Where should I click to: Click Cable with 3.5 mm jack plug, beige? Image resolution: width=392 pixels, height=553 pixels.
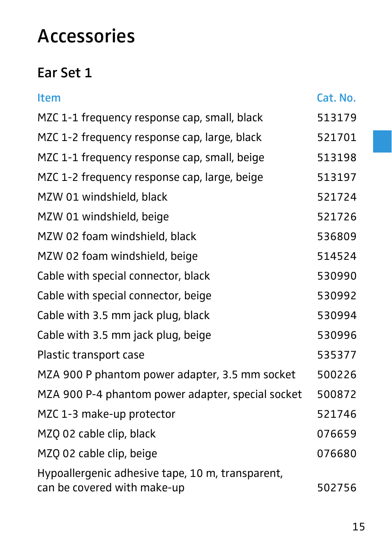(124, 335)
